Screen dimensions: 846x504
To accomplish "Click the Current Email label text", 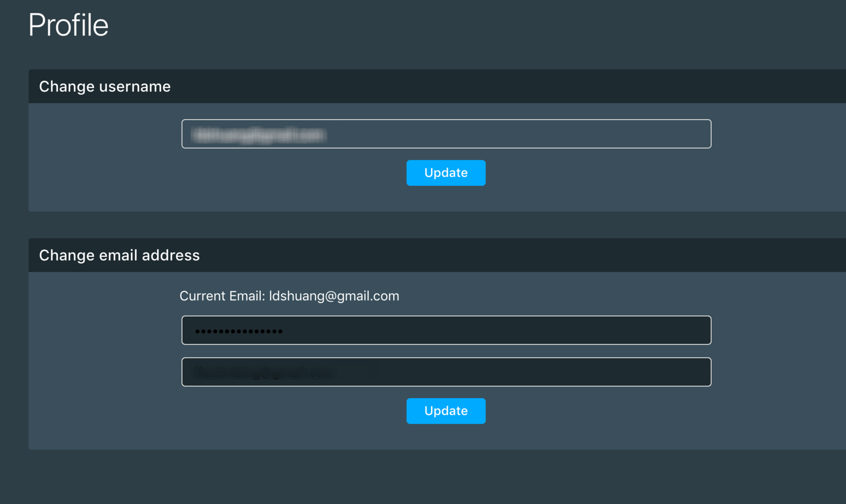I will [222, 296].
